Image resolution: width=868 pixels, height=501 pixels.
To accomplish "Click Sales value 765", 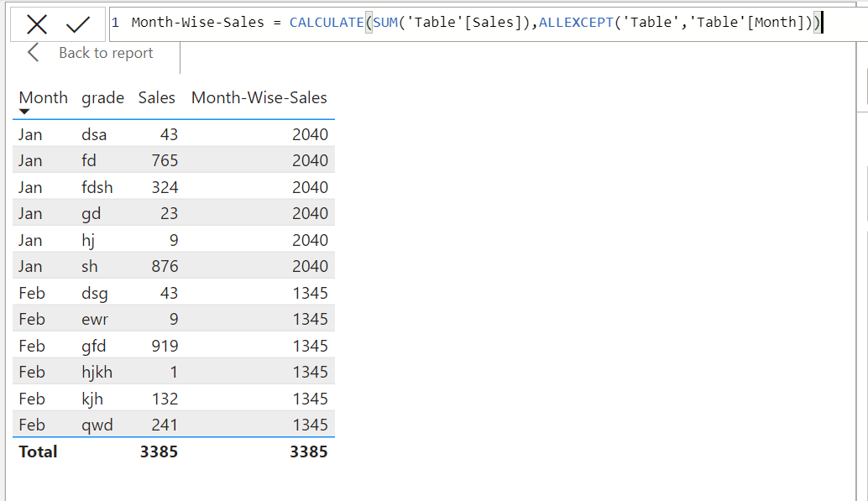I will point(165,160).
